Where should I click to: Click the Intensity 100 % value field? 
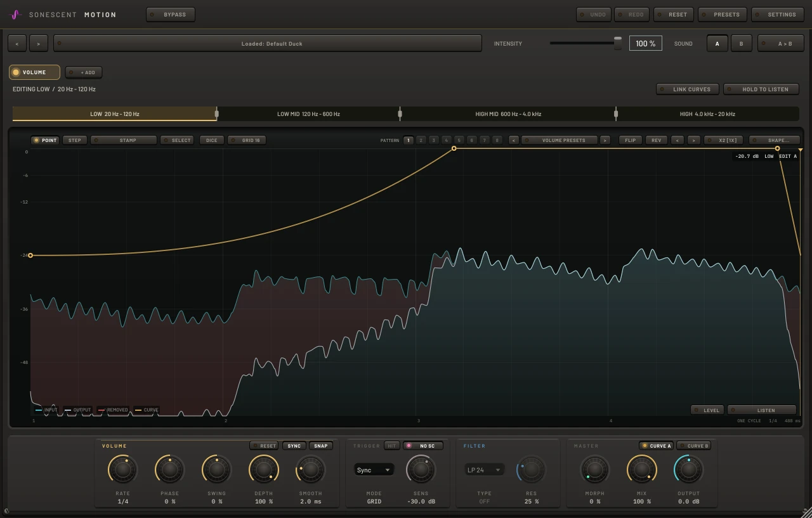coord(646,43)
